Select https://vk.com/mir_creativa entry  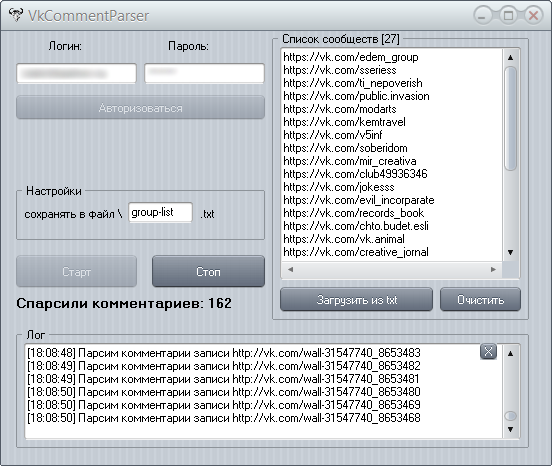click(350, 161)
